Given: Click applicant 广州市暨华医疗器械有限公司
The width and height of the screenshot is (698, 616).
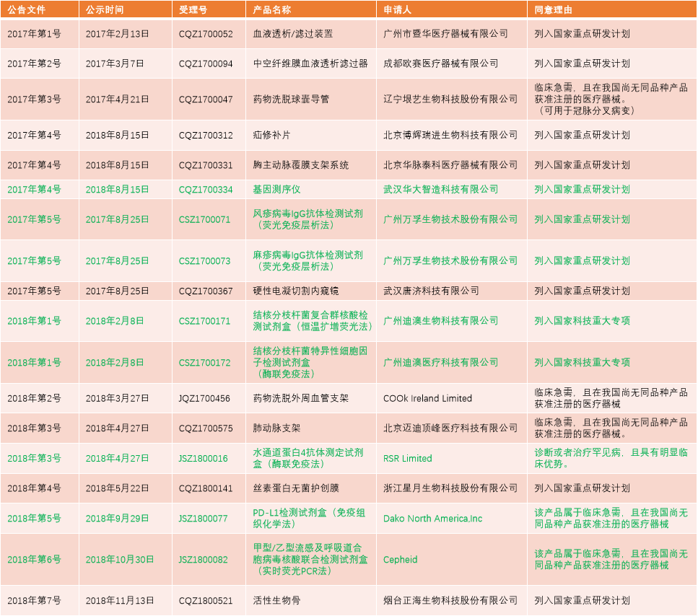Looking at the screenshot, I should [x=445, y=34].
